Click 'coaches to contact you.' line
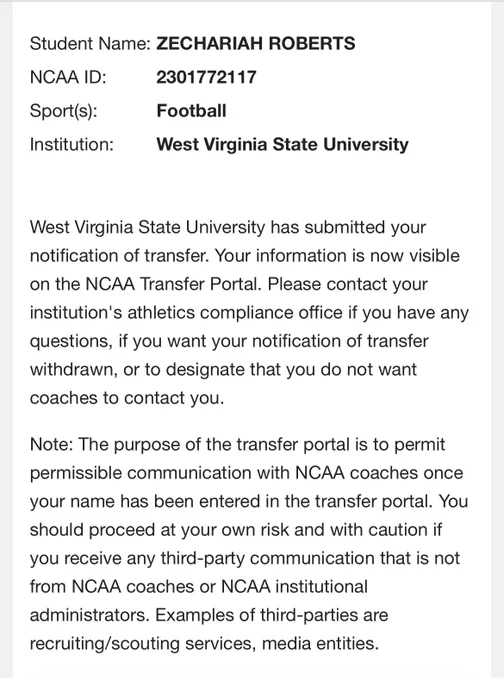Viewport: 504px width, 680px height. pyautogui.click(x=127, y=398)
